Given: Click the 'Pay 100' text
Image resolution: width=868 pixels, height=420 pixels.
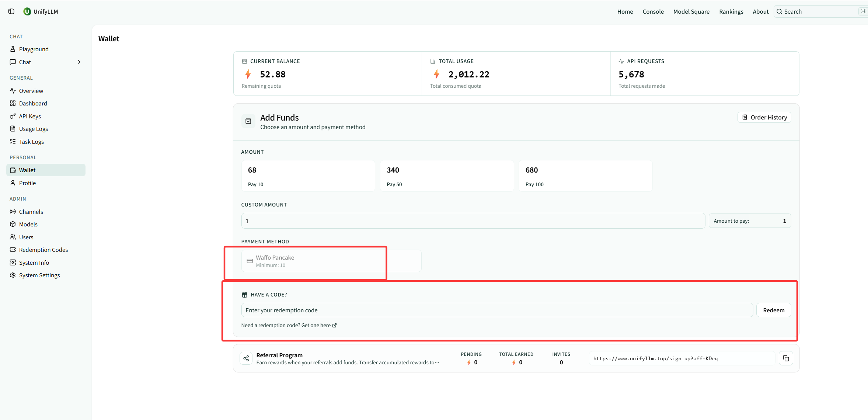Looking at the screenshot, I should tap(534, 184).
